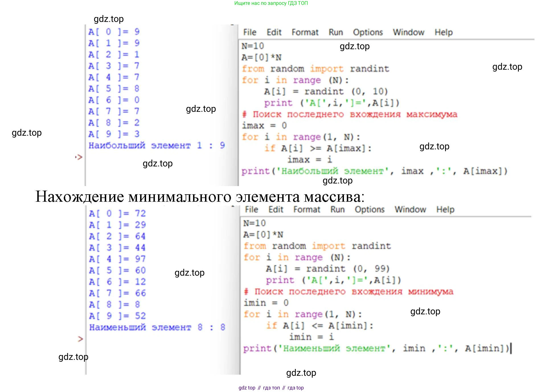Click shell output 'A[ 6 ]= 0'
543x392 pixels.
point(114,100)
